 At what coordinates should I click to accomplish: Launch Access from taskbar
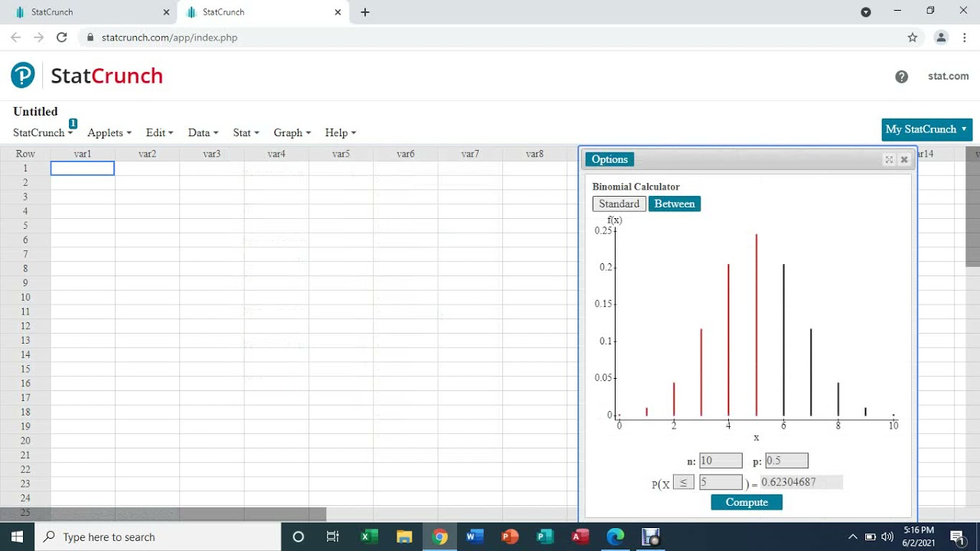pyautogui.click(x=580, y=536)
